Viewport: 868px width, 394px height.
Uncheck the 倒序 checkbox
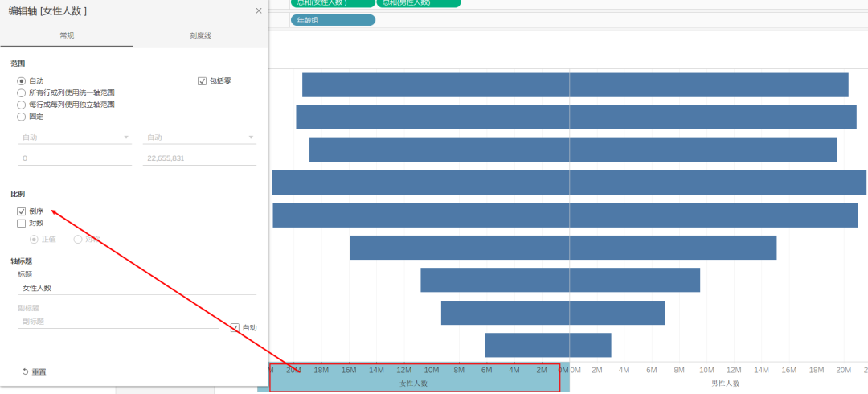pos(22,211)
